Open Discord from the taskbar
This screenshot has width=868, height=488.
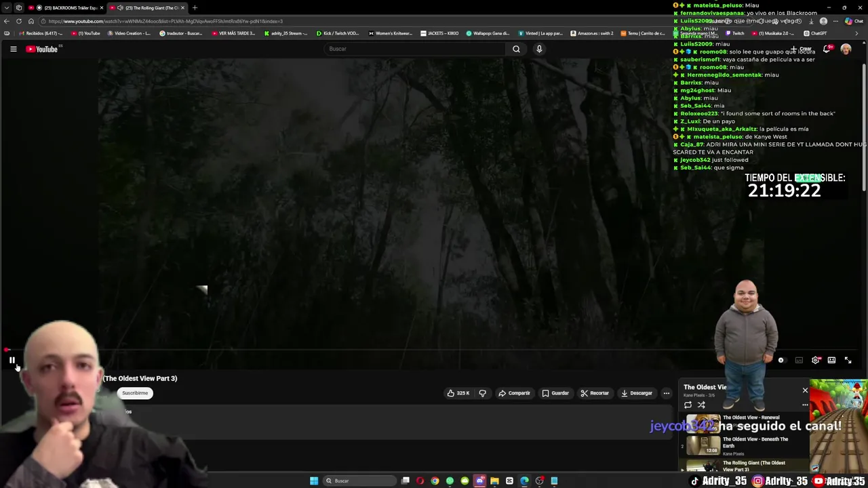pyautogui.click(x=479, y=481)
